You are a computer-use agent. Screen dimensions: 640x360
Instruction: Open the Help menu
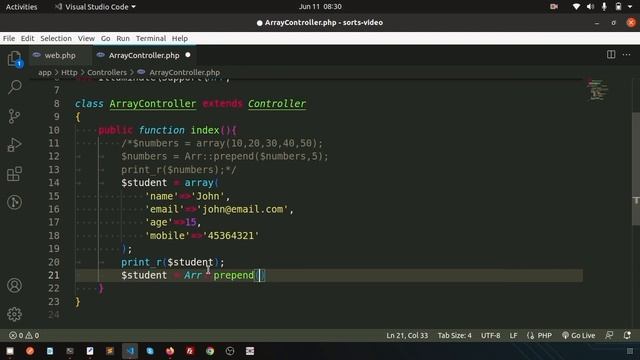point(180,38)
